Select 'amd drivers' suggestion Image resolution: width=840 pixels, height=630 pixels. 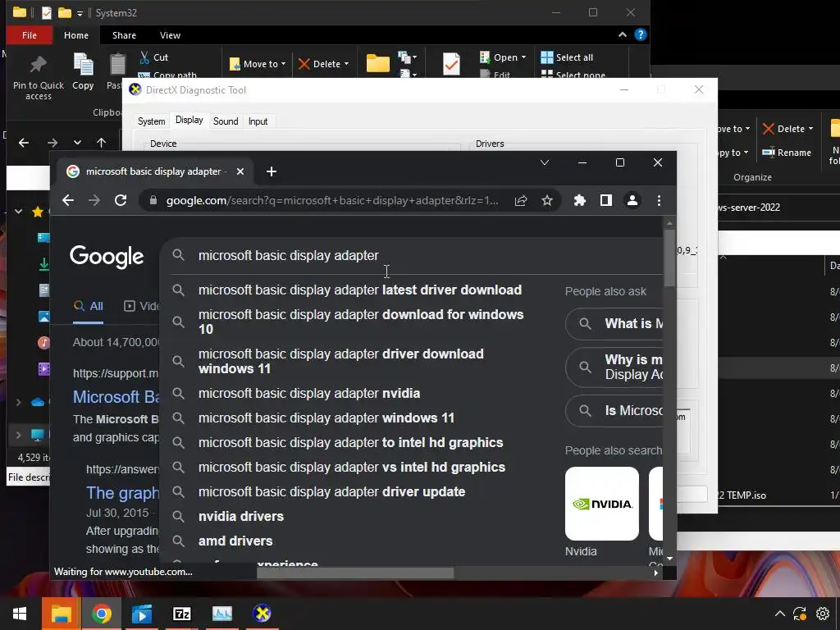click(235, 541)
